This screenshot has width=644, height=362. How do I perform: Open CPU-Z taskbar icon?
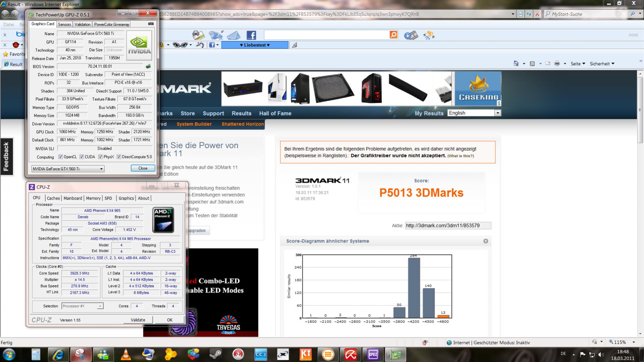[373, 354]
